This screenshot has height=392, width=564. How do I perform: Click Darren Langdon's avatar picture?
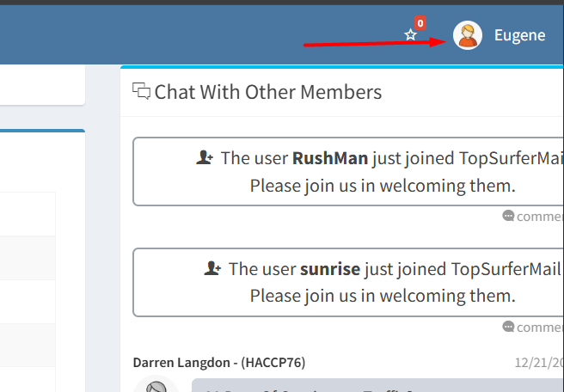point(156,385)
